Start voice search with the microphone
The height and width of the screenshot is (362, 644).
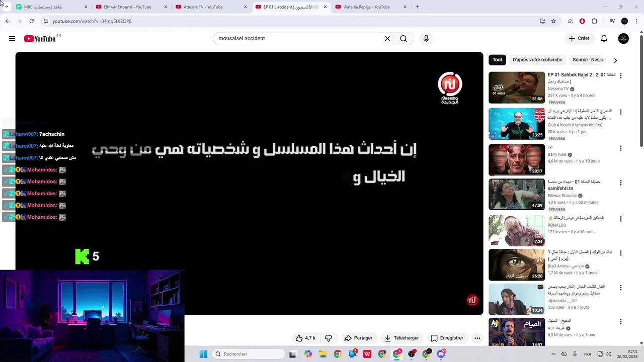pos(426,38)
